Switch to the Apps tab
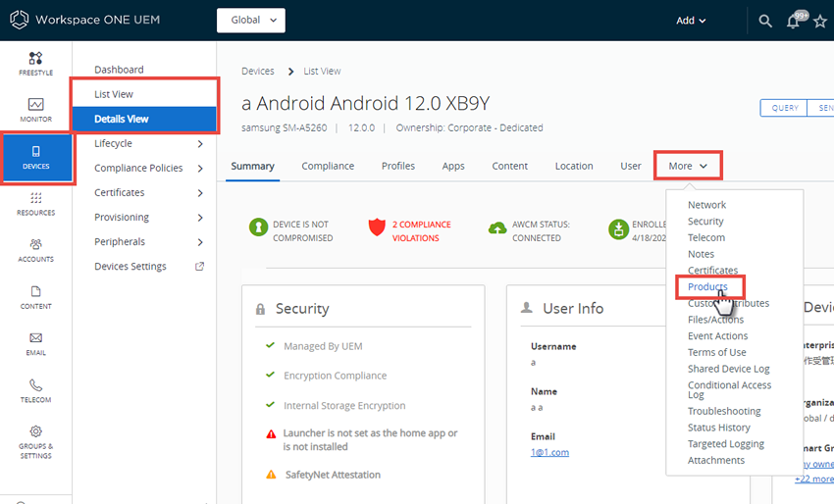Image resolution: width=834 pixels, height=504 pixels. pos(453,166)
